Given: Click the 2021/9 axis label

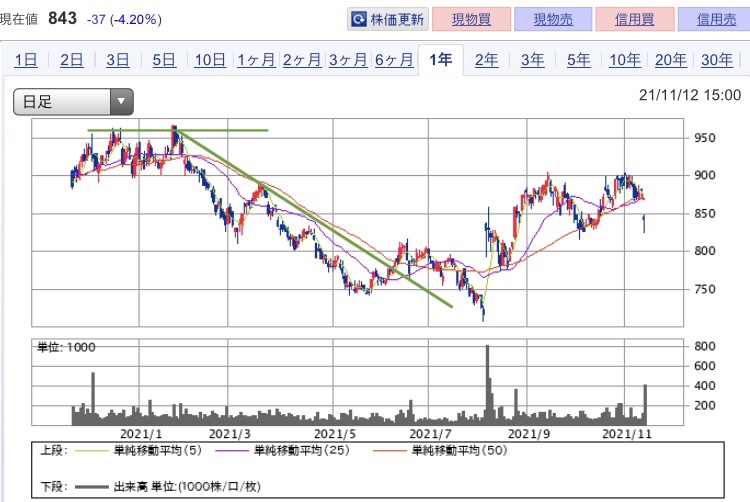Looking at the screenshot, I should [529, 434].
